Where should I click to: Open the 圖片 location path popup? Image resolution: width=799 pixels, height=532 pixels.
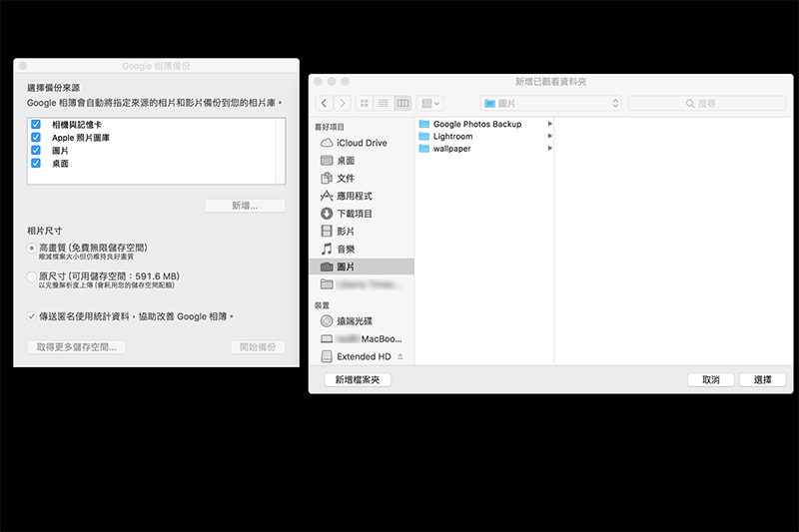tap(551, 104)
